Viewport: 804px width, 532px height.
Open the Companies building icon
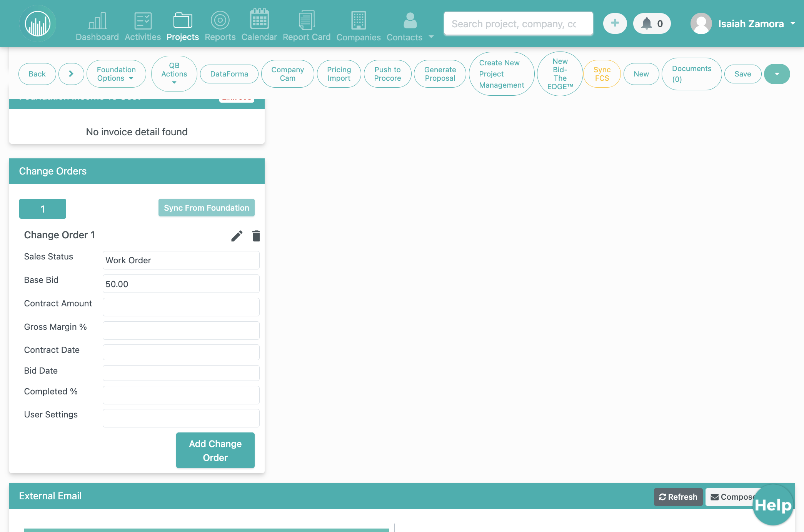pos(359,20)
